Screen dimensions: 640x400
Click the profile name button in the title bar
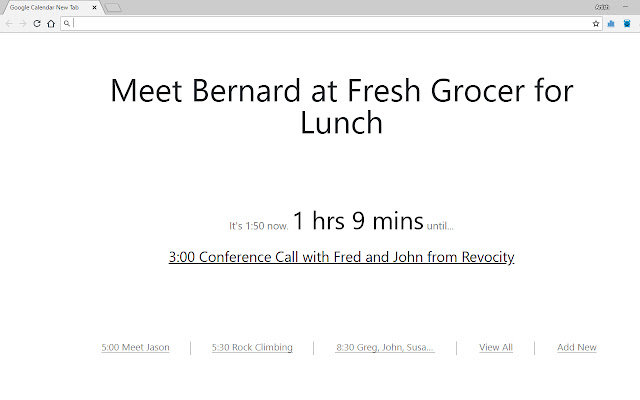tap(601, 6)
